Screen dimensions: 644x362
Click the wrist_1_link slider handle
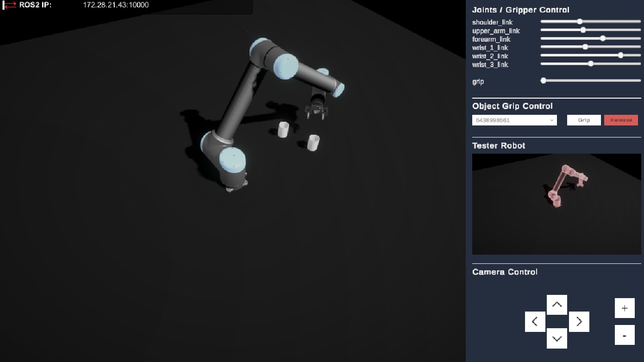point(585,47)
